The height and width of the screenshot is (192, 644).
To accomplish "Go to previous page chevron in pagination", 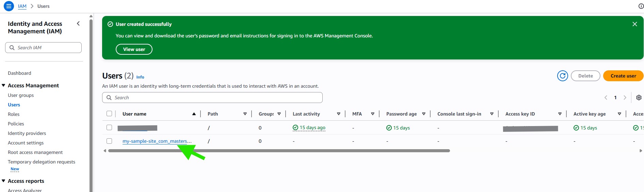I will [x=606, y=98].
